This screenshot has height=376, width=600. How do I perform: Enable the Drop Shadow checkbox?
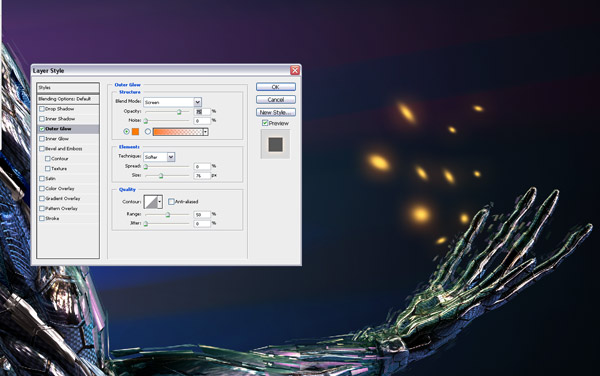click(x=42, y=109)
